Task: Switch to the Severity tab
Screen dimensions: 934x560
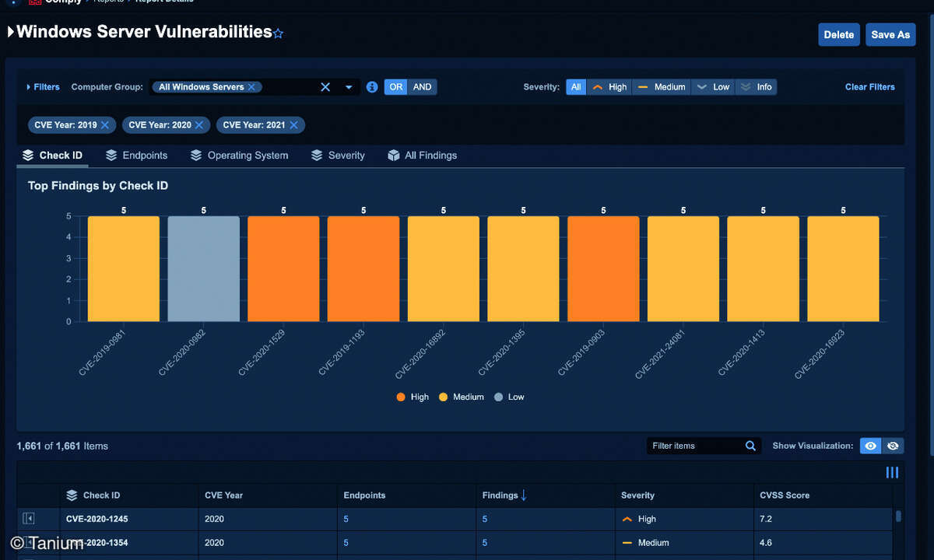Action: pyautogui.click(x=338, y=156)
